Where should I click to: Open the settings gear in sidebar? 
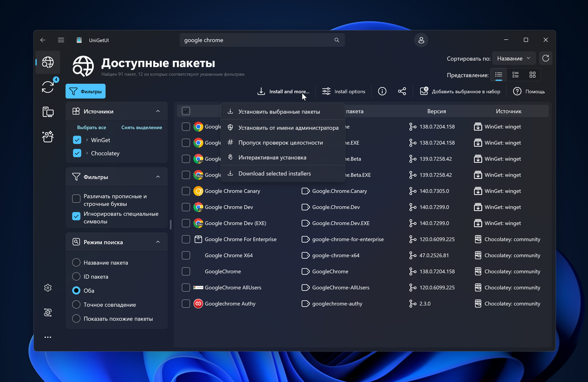(x=48, y=288)
